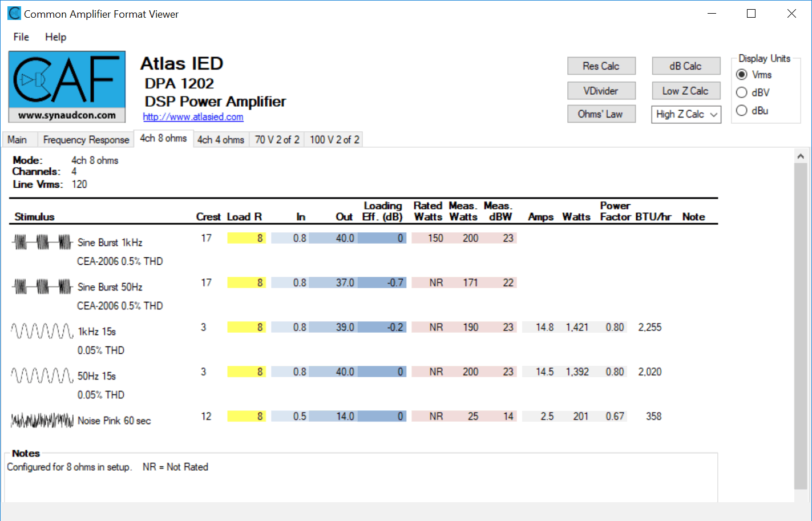
Task: Open the 100 V 2 of 2 tab
Action: click(334, 140)
